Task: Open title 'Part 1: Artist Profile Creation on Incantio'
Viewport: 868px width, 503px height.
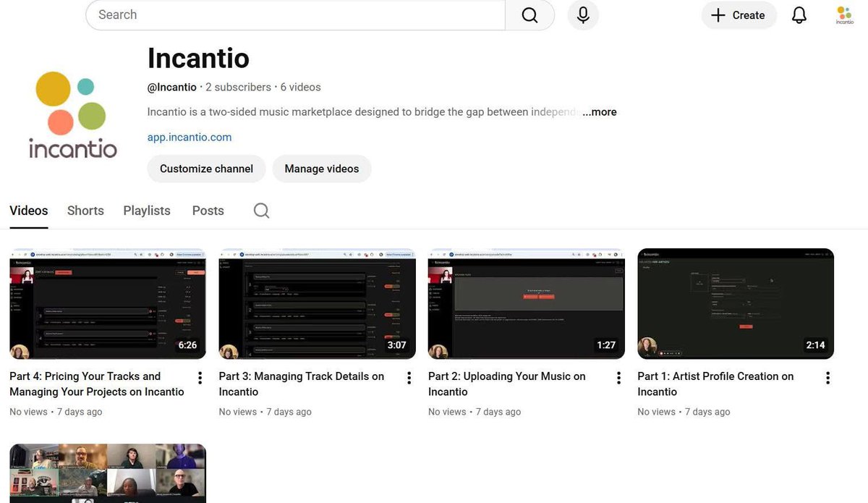Action: click(x=715, y=384)
